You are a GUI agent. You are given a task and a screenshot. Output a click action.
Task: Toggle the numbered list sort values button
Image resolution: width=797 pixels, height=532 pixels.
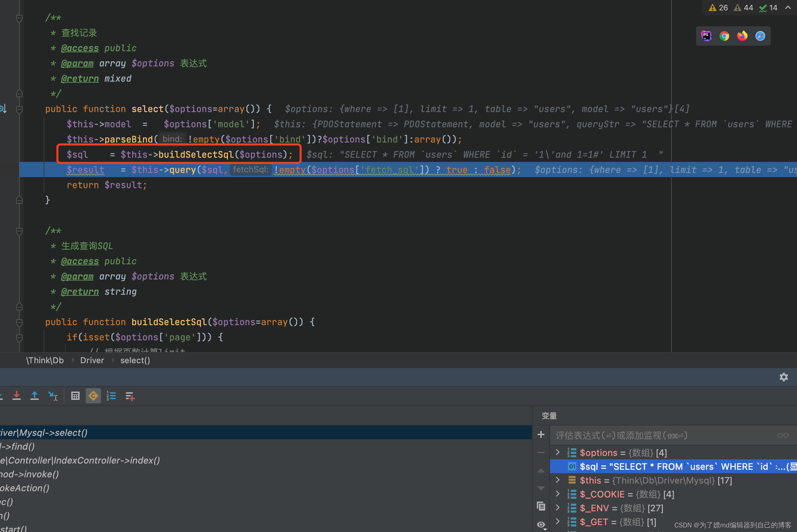click(x=111, y=396)
